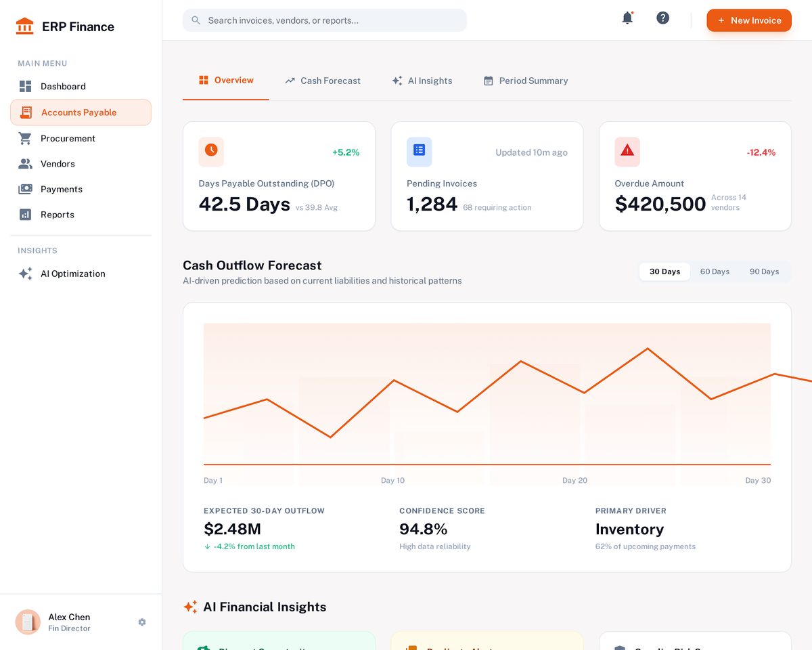
Task: Click the search invoices input field
Action: click(x=325, y=20)
